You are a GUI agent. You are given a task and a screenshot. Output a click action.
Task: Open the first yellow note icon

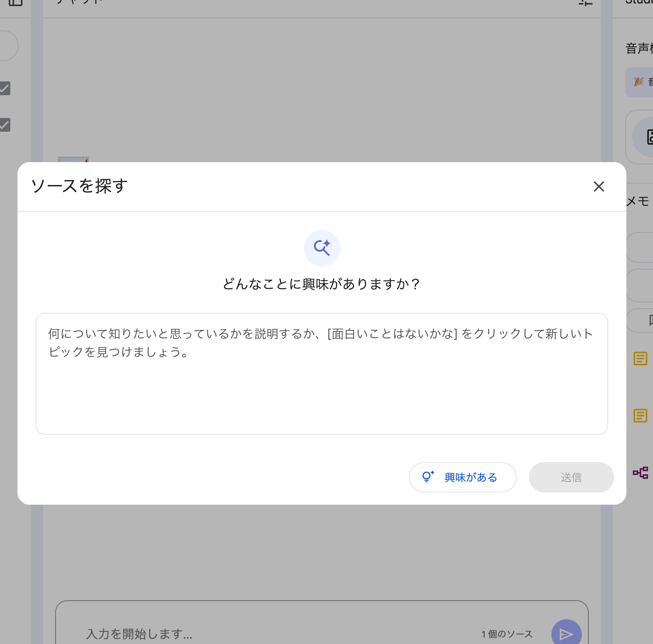point(640,359)
